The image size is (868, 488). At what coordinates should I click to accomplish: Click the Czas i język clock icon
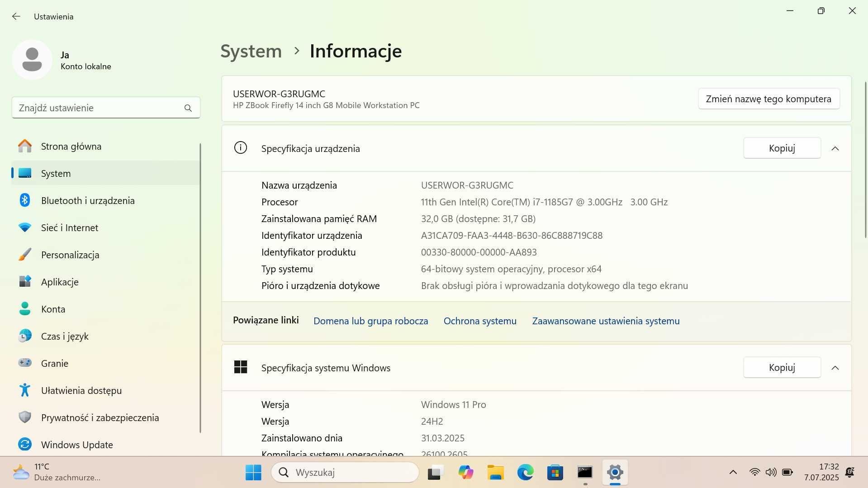[25, 336]
